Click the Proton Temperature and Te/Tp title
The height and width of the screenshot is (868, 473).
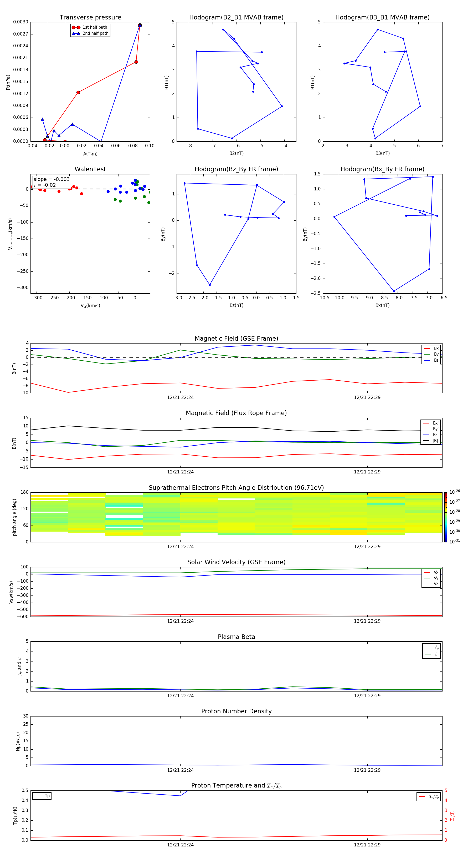236,786
